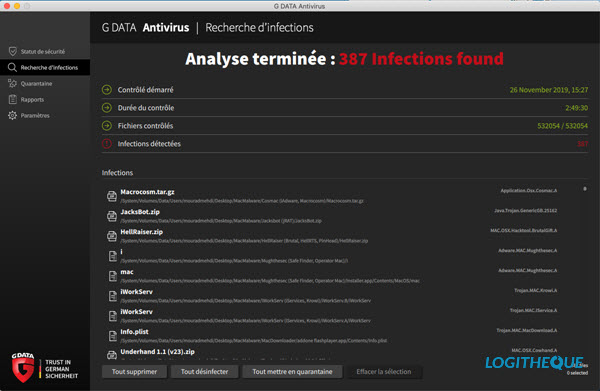Click Java.Trojan.GenericGB threat label
The height and width of the screenshot is (391, 600).
tap(525, 210)
